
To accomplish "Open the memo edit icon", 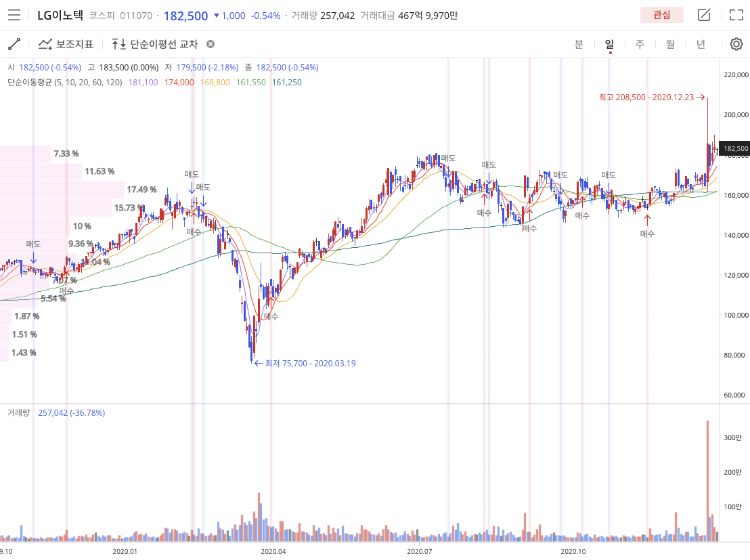I will [x=703, y=15].
